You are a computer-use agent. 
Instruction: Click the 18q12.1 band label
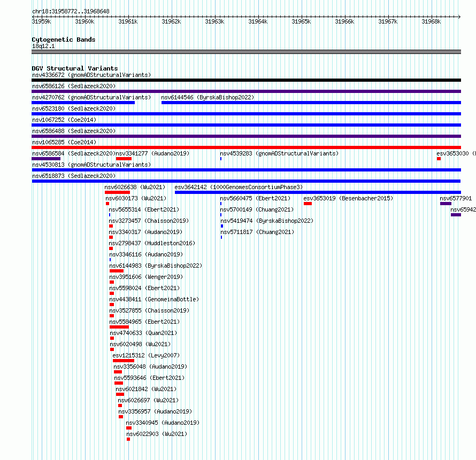(43, 46)
